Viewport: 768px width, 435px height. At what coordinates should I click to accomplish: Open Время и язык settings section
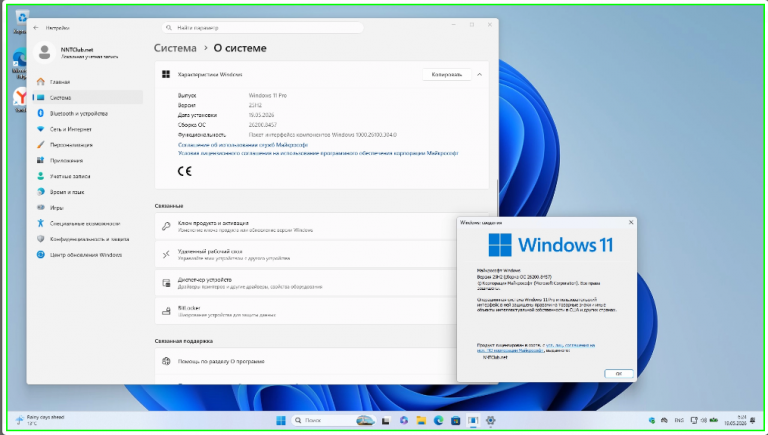pos(88,192)
